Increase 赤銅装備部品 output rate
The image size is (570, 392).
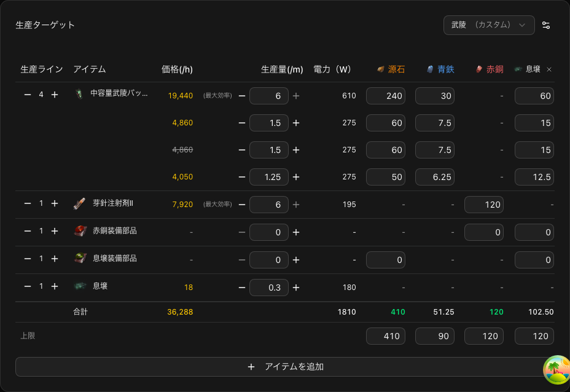[x=296, y=232]
